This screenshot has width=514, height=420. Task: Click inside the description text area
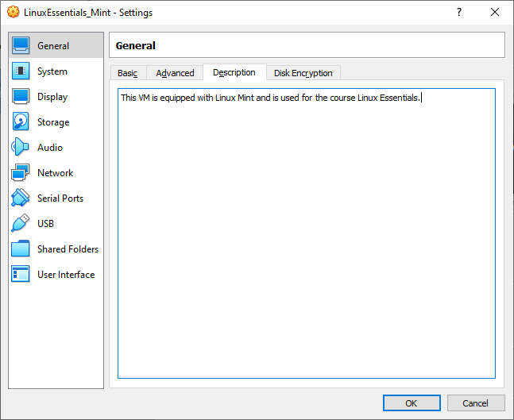[307, 233]
